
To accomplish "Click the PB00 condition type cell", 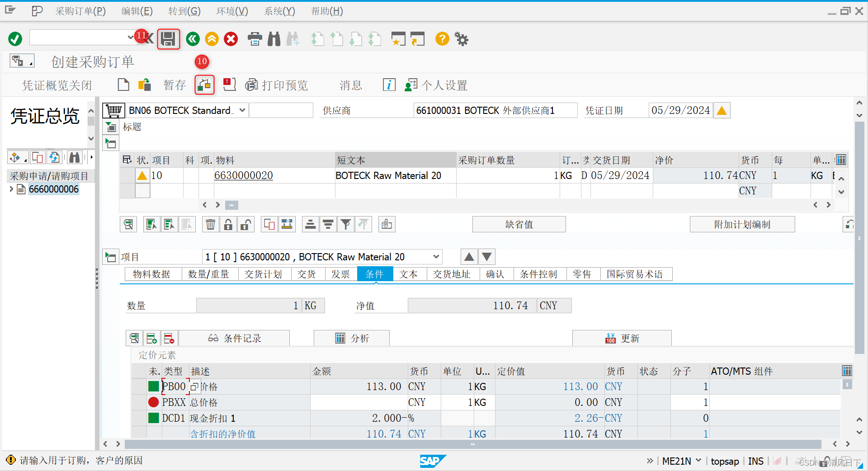I will coord(174,386).
